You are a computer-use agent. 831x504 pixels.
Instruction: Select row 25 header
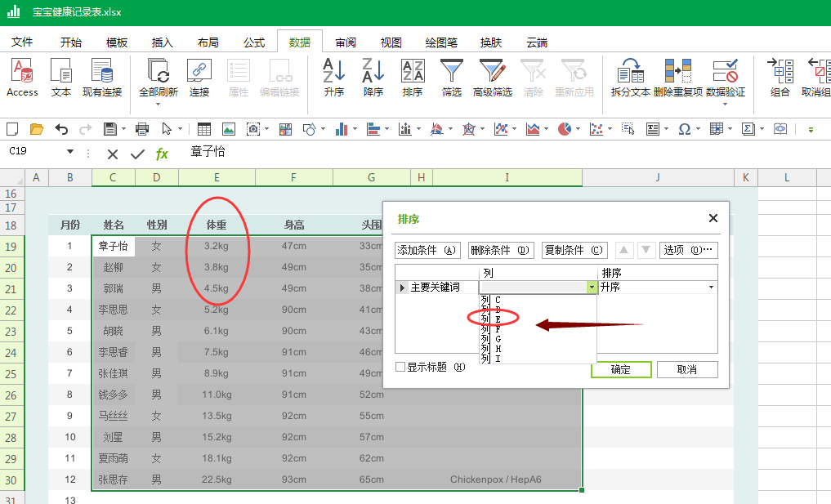pyautogui.click(x=11, y=374)
